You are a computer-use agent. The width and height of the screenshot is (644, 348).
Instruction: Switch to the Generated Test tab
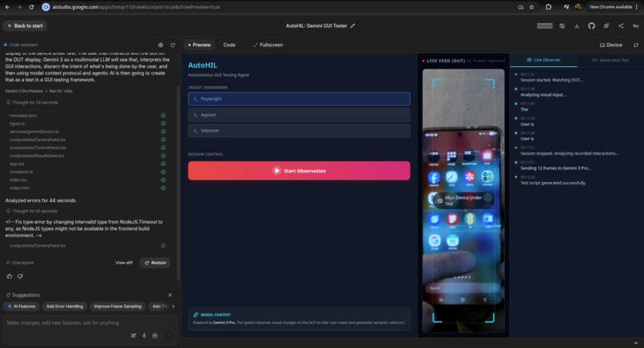point(610,60)
